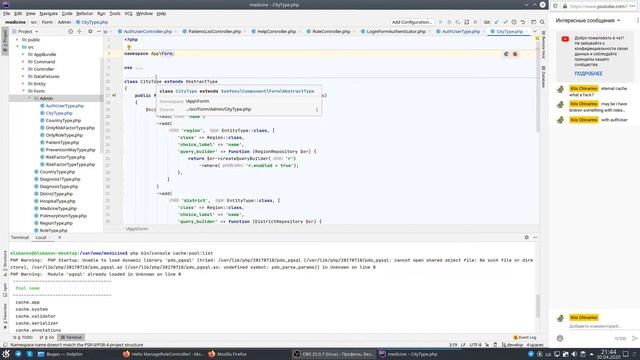This screenshot has width=640, height=360.
Task: Open Search Everywhere magnifier icon
Action: click(542, 22)
